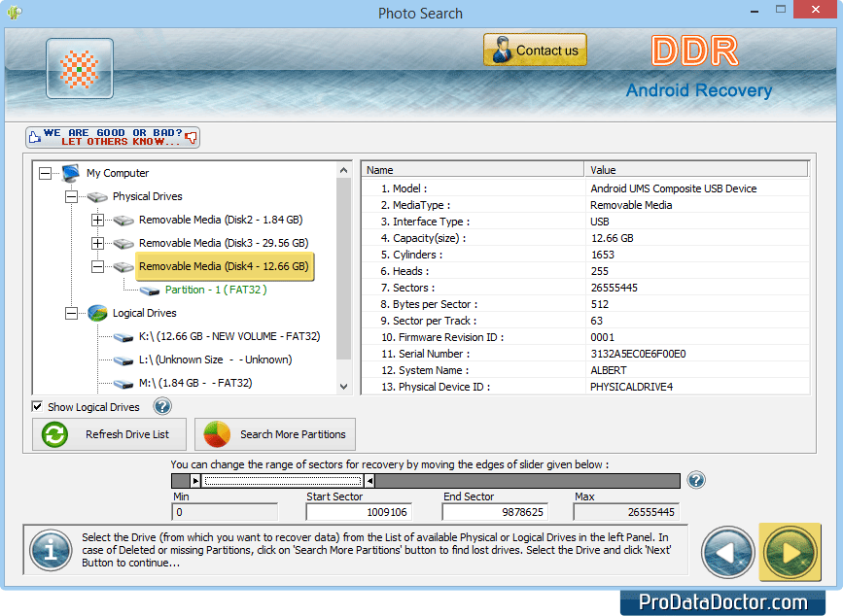Click the L:\ drive icon
The height and width of the screenshot is (616, 843).
(x=123, y=360)
